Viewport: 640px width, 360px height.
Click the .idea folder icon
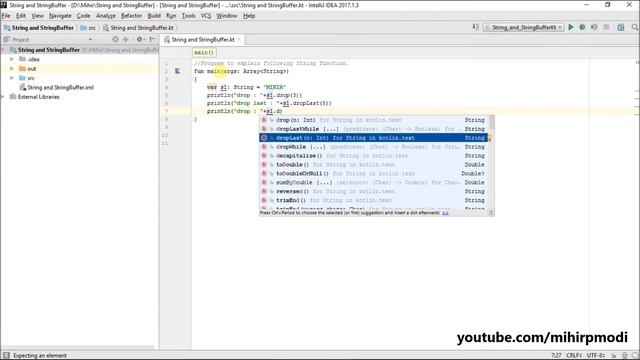[x=22, y=59]
